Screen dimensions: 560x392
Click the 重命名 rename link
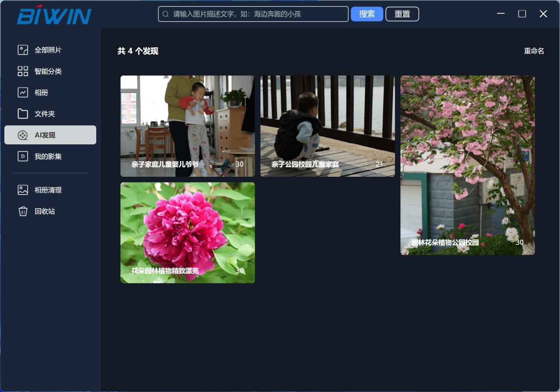tap(534, 51)
